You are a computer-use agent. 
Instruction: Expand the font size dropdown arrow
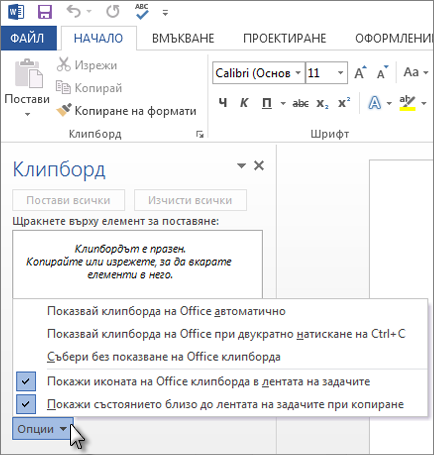point(341,73)
